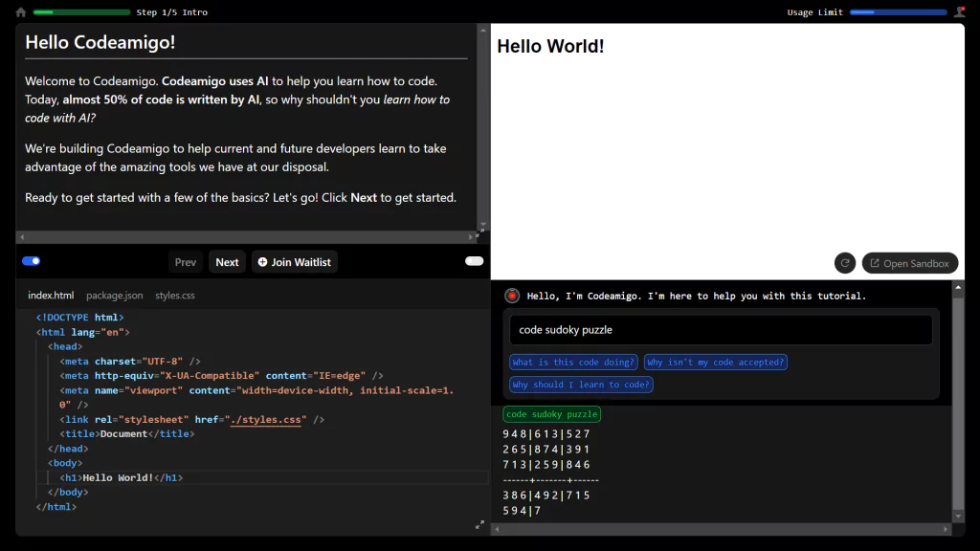Click the chat panel scroll-down arrow

coord(958,517)
